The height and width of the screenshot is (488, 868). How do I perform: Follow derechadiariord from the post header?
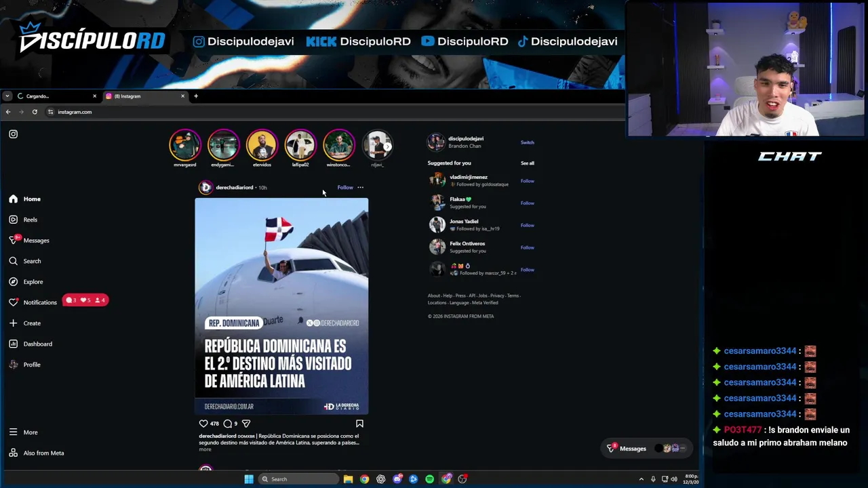tap(345, 188)
